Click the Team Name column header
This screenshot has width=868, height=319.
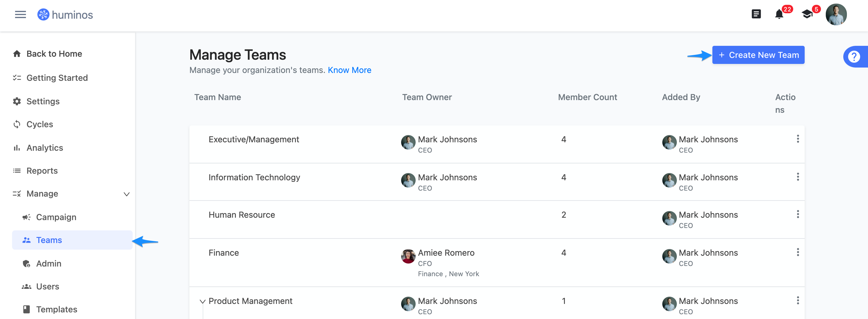pos(218,97)
